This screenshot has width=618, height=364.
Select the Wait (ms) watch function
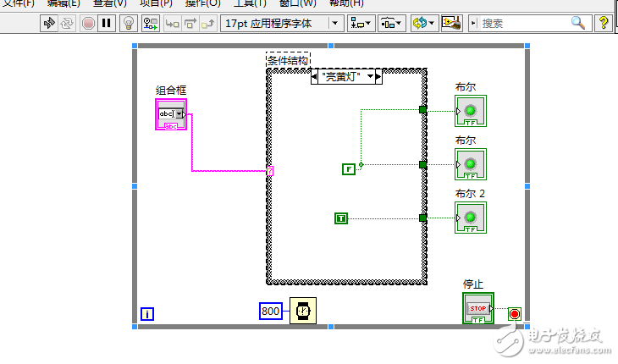point(303,311)
